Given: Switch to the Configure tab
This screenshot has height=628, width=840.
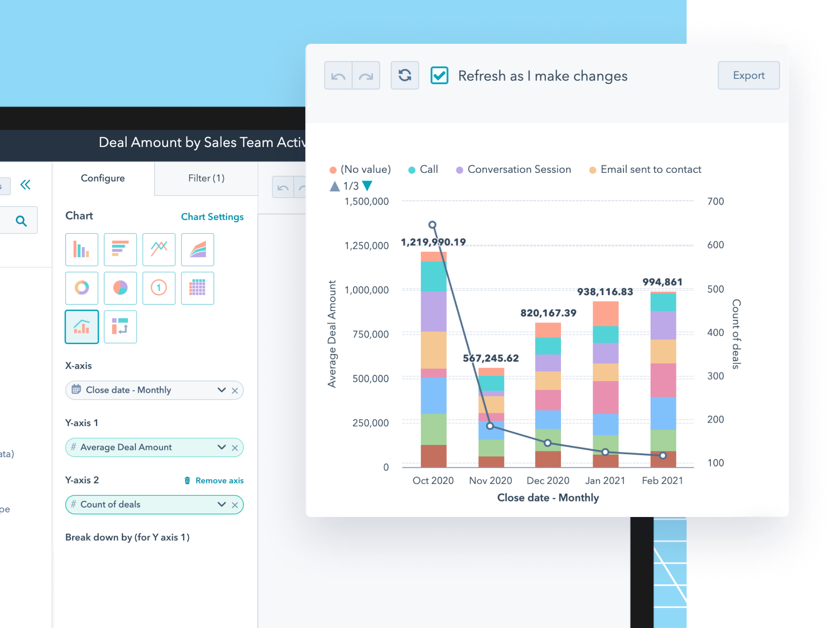Looking at the screenshot, I should point(103,178).
